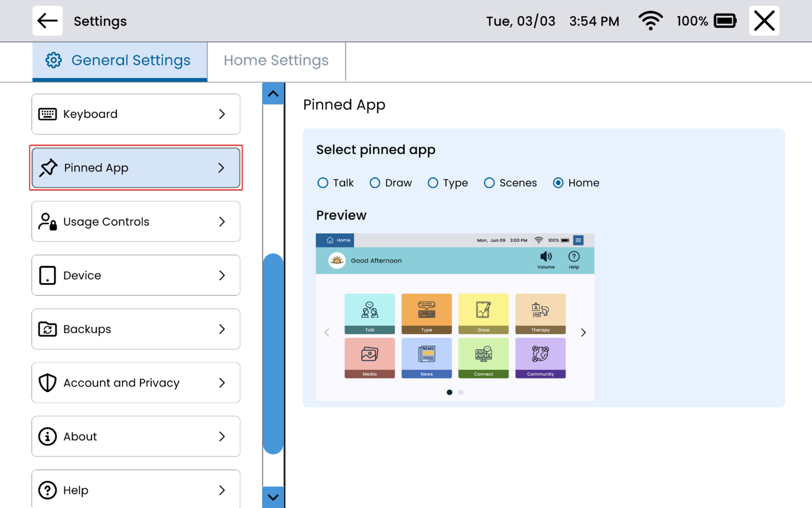Screen dimensions: 812x508
Task: Click the General Settings gear icon
Action: pyautogui.click(x=53, y=61)
